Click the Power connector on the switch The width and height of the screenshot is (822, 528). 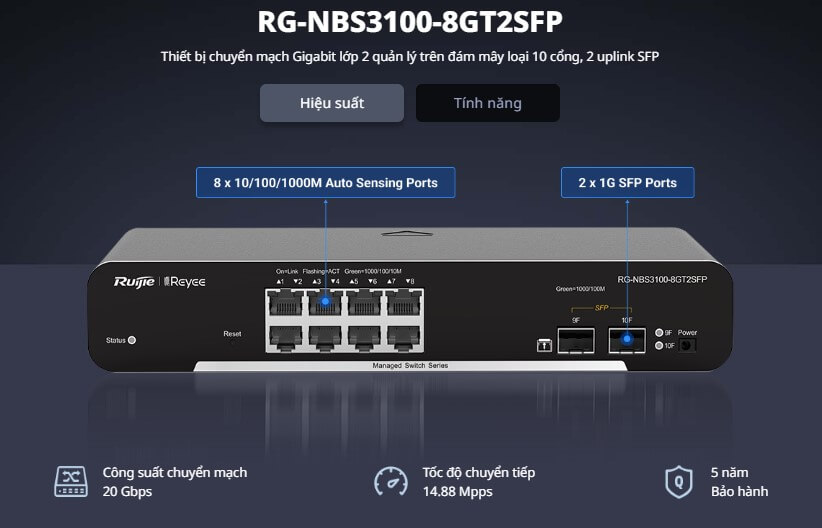[x=687, y=345]
